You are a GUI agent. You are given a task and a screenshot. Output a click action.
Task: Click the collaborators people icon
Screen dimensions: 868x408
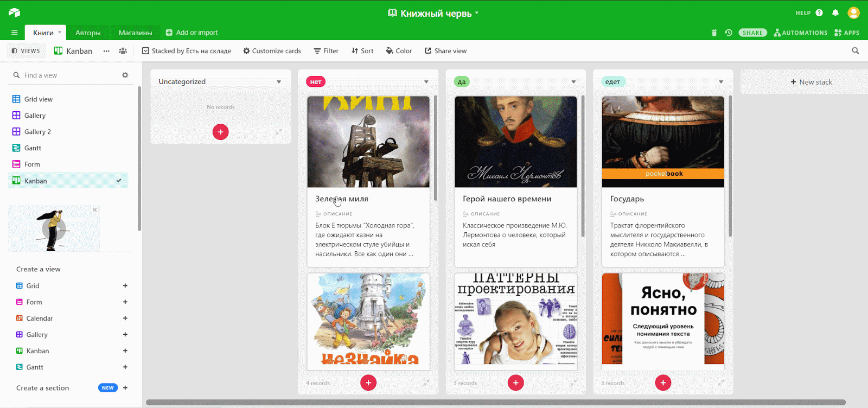click(x=123, y=51)
